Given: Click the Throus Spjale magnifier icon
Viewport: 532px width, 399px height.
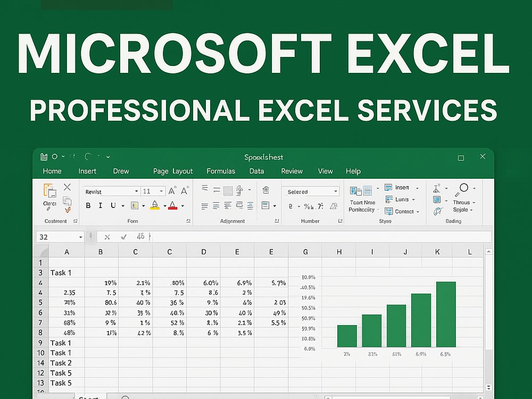Looking at the screenshot, I should point(462,189).
